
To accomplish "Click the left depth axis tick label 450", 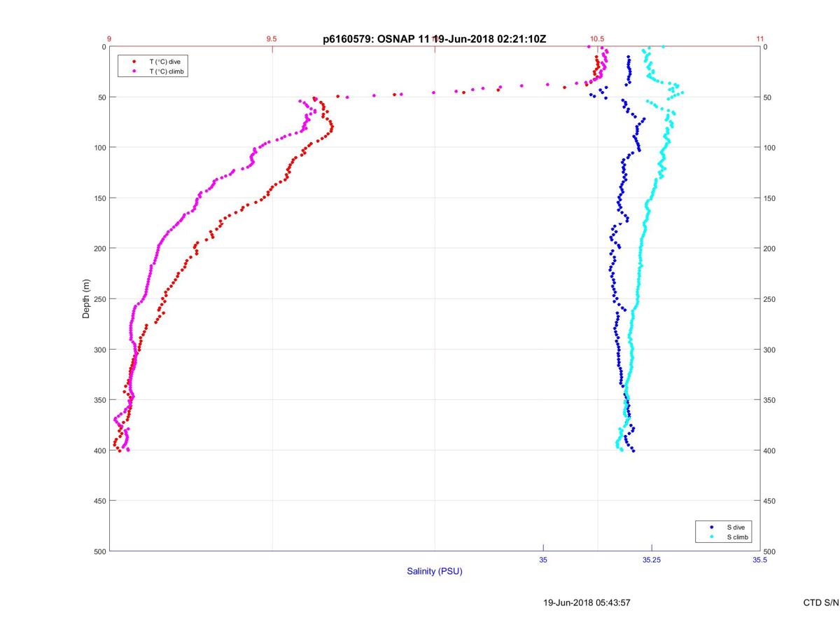I will (99, 501).
